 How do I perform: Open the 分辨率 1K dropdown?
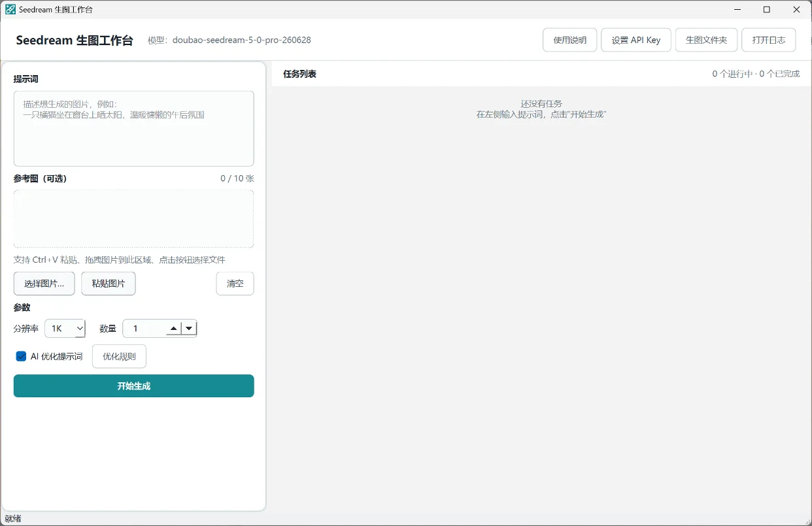click(65, 329)
